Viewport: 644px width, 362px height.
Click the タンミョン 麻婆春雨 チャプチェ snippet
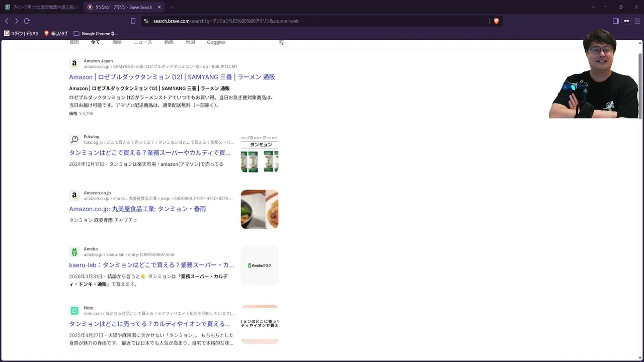pos(103,220)
